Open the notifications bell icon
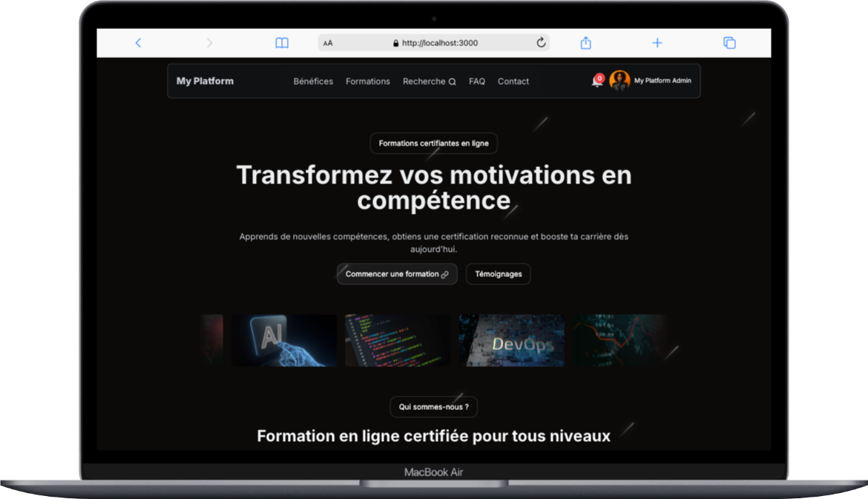868x499 pixels. point(597,81)
